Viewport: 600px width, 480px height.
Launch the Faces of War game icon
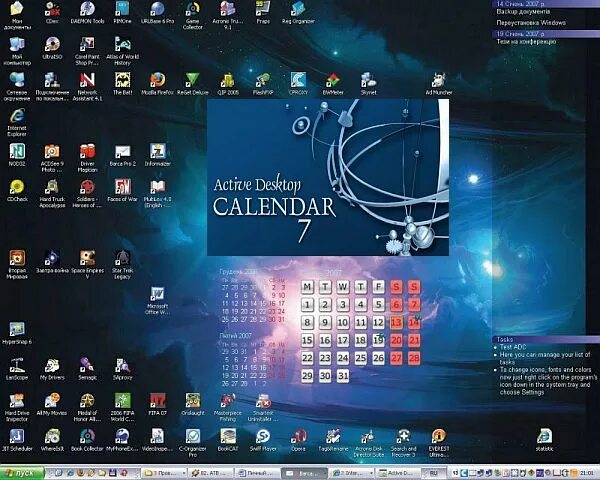click(122, 191)
